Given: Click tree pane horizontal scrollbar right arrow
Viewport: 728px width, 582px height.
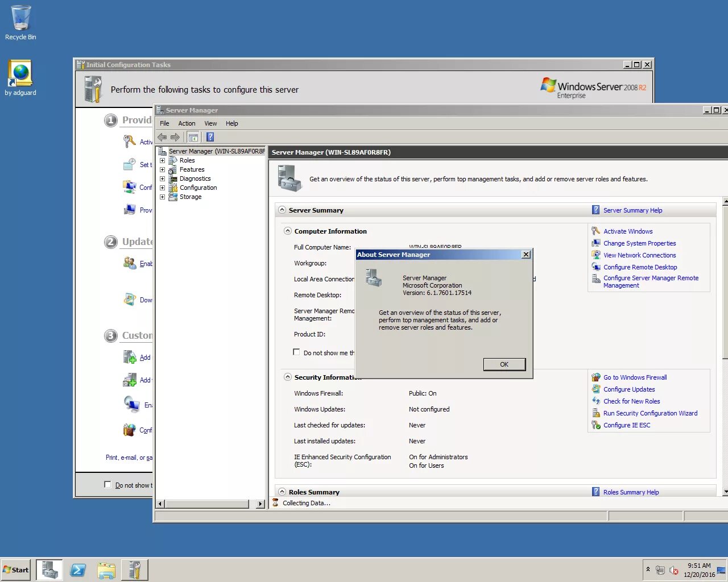Looking at the screenshot, I should click(260, 504).
